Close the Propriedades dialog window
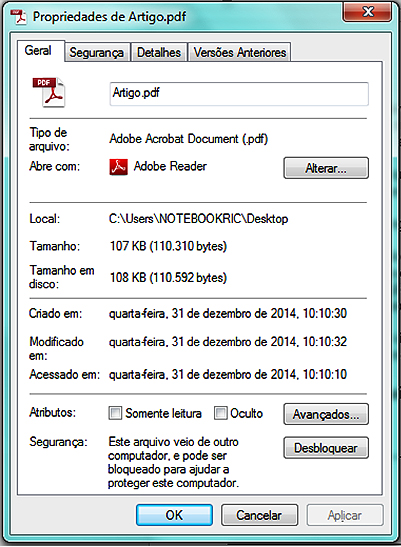This screenshot has width=401, height=547. (x=367, y=13)
